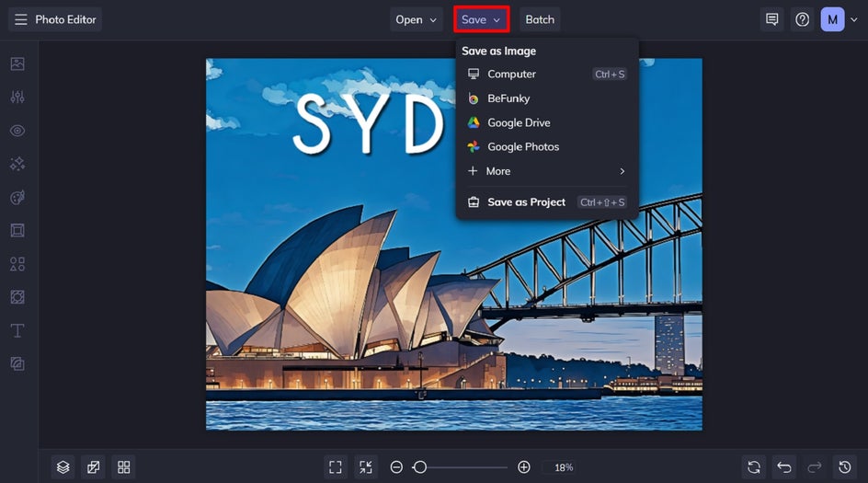Image resolution: width=868 pixels, height=483 pixels.
Task: Open the hamburger main menu
Action: [20, 19]
